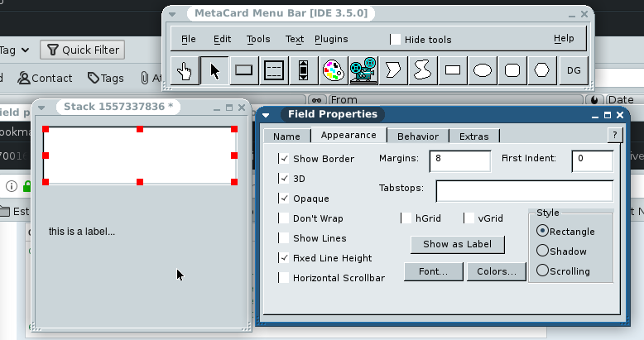The width and height of the screenshot is (644, 340).
Task: Click the Show as Label button
Action: click(x=458, y=244)
